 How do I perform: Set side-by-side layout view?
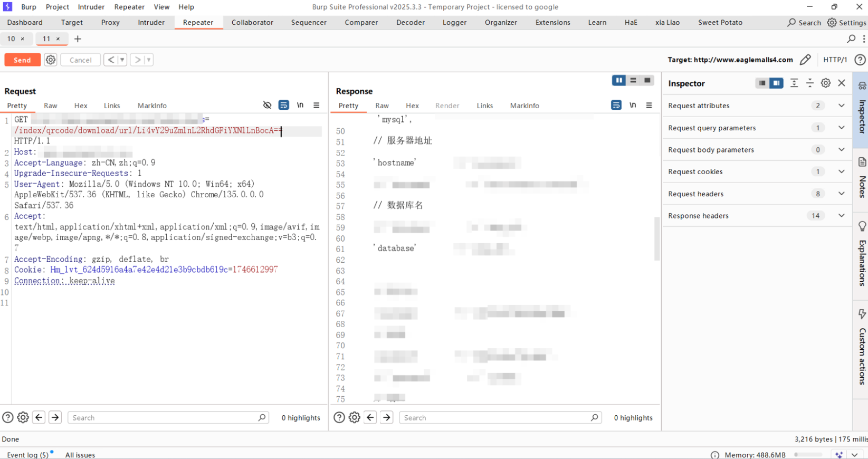(619, 80)
